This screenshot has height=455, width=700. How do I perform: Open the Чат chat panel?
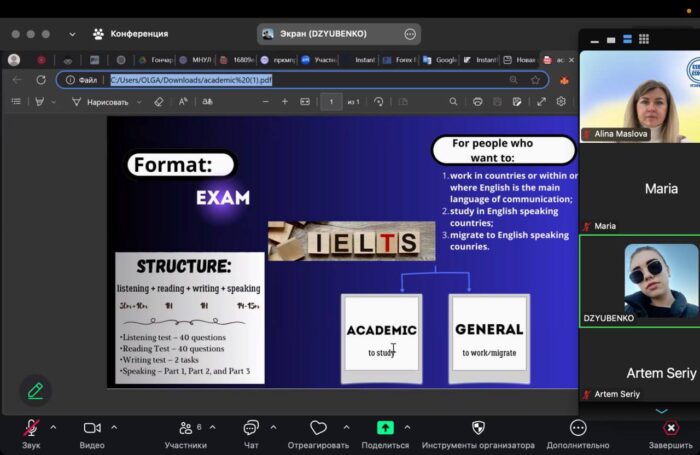tap(251, 428)
